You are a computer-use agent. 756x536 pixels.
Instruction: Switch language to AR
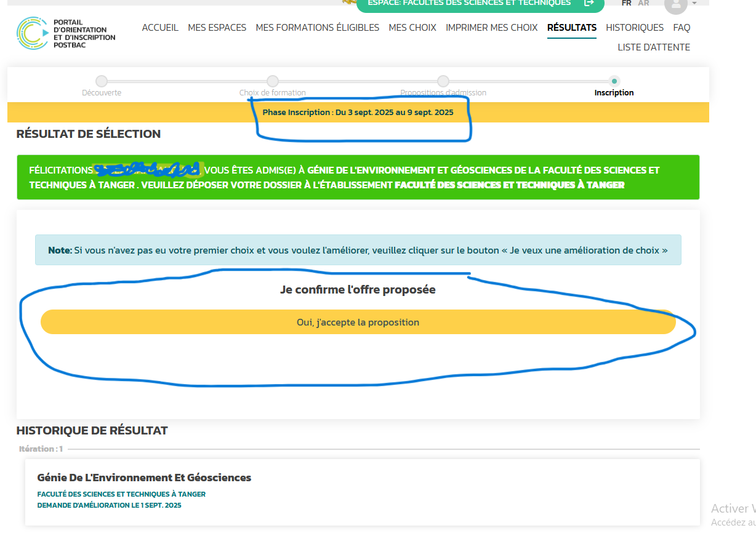[x=643, y=3]
